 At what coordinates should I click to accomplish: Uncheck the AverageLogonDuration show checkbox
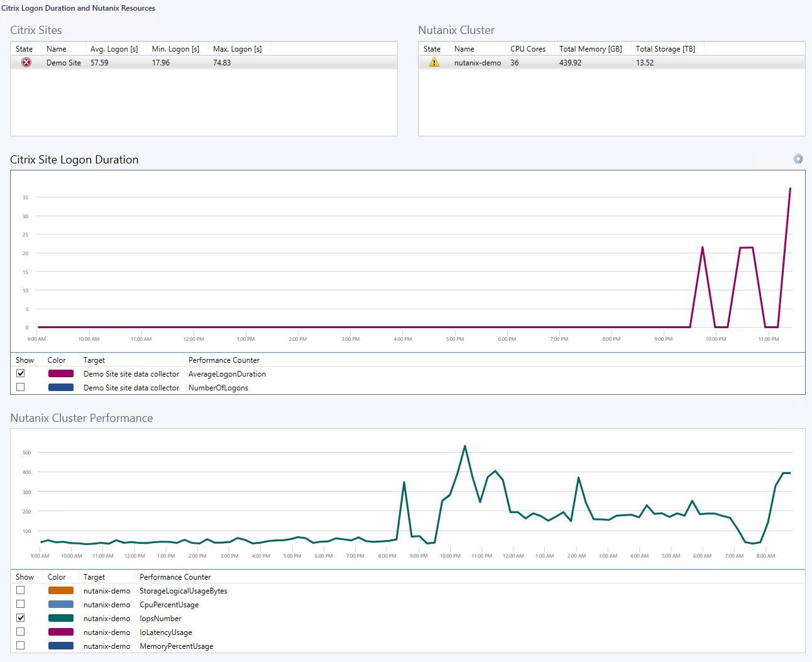[21, 373]
